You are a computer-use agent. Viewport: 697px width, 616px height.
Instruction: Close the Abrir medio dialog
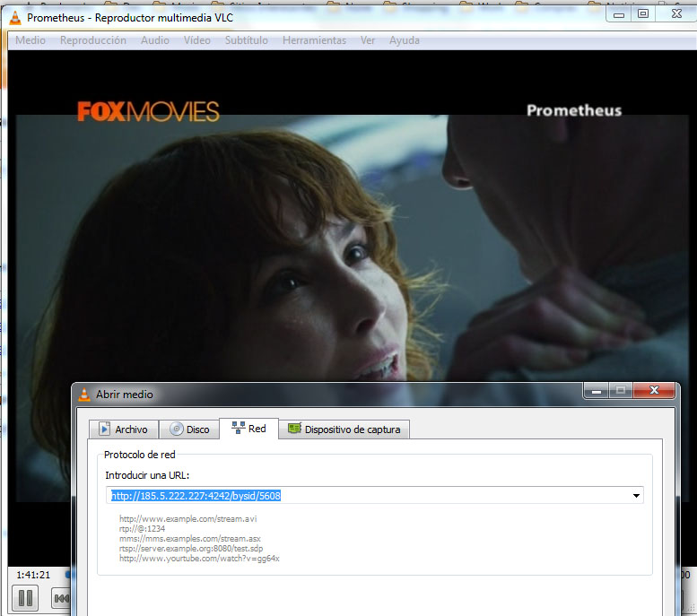(654, 390)
